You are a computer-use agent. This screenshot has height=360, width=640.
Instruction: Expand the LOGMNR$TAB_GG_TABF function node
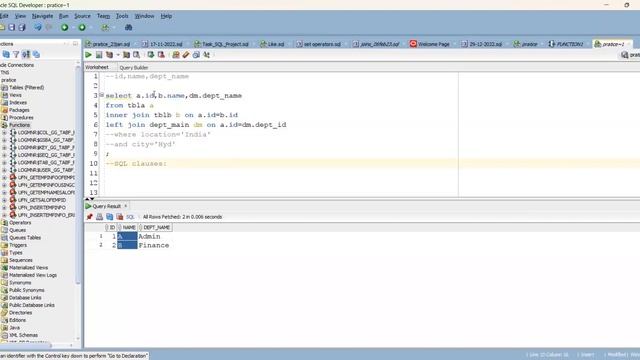[x=4, y=163]
